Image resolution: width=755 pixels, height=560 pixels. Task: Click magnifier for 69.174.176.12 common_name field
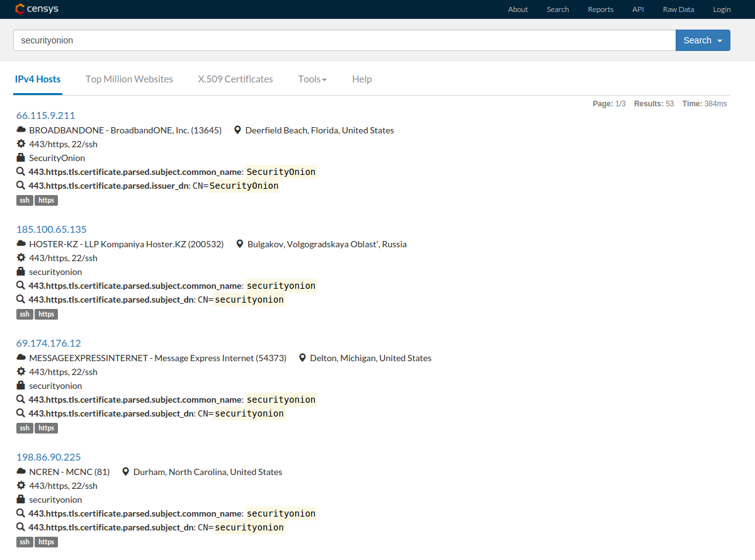[x=21, y=400]
